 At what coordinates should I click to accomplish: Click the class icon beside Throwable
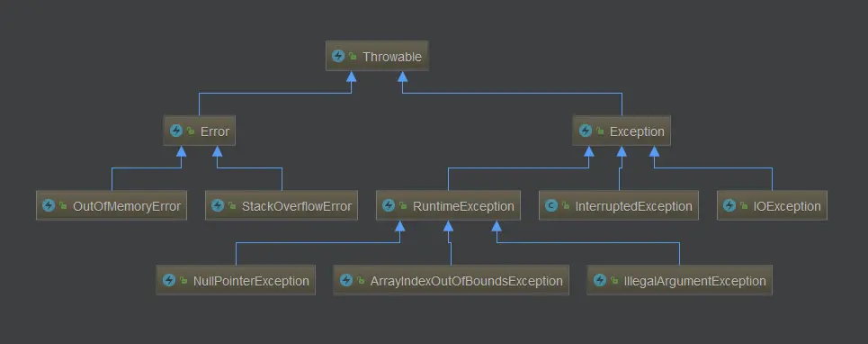[337, 56]
